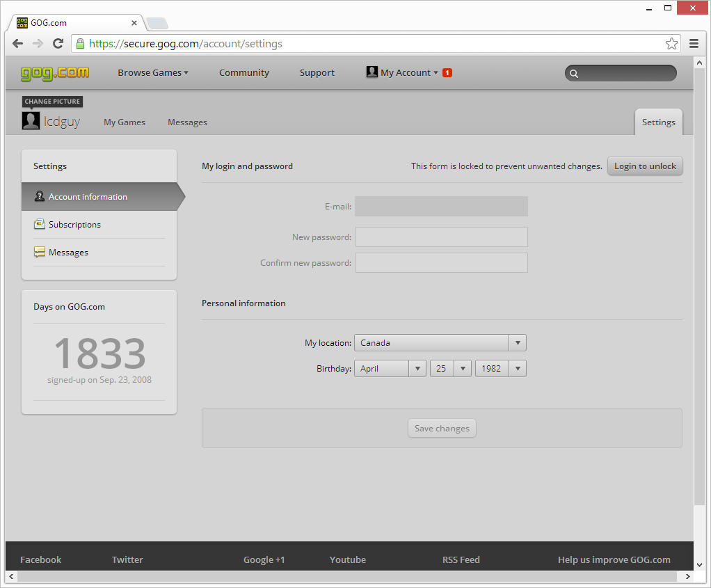Click the GOG.com logo
This screenshot has width=711, height=588.
(x=55, y=73)
